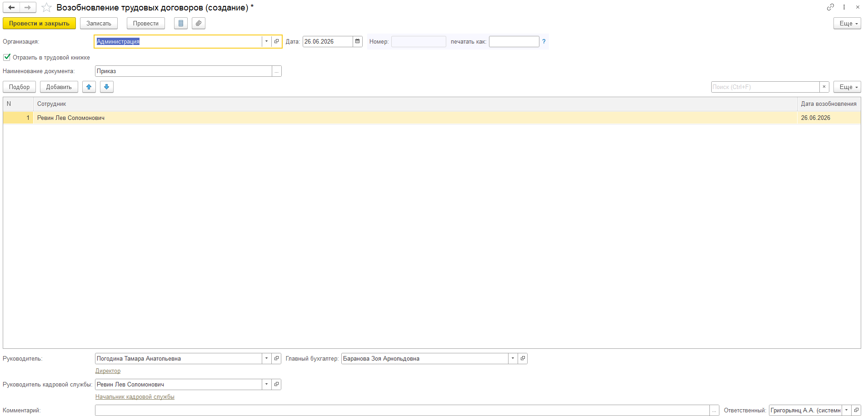The image size is (868, 416).
Task: Click the Записать button
Action: [99, 23]
